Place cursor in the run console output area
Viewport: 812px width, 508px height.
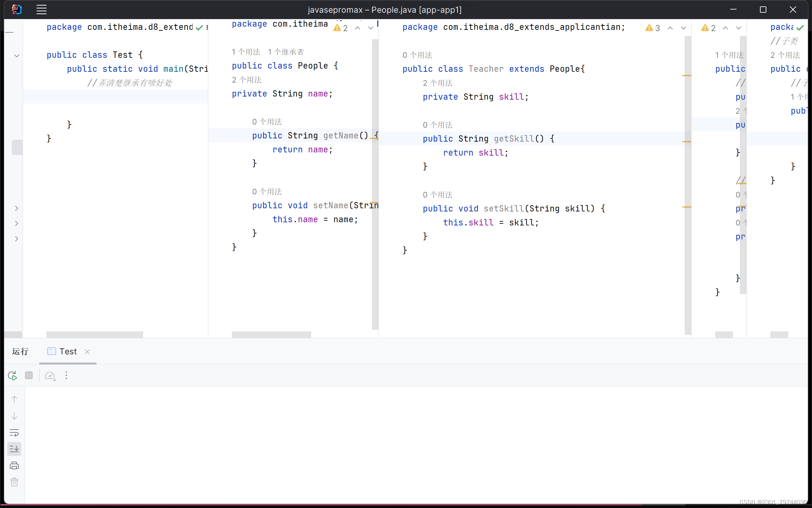coord(416,445)
